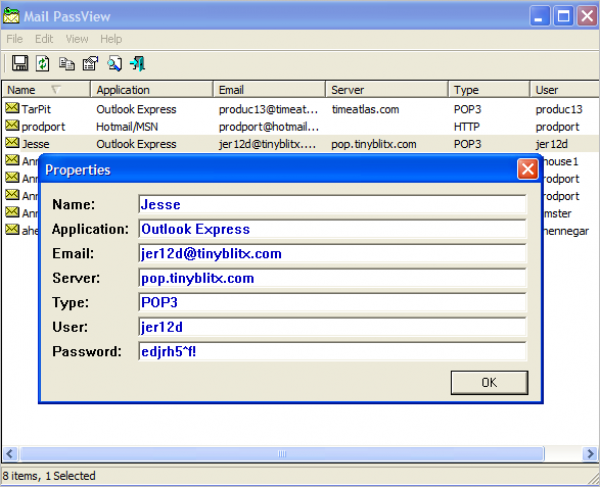Click the produc13@timeat... email cell
This screenshot has height=487, width=600.
tap(268, 109)
